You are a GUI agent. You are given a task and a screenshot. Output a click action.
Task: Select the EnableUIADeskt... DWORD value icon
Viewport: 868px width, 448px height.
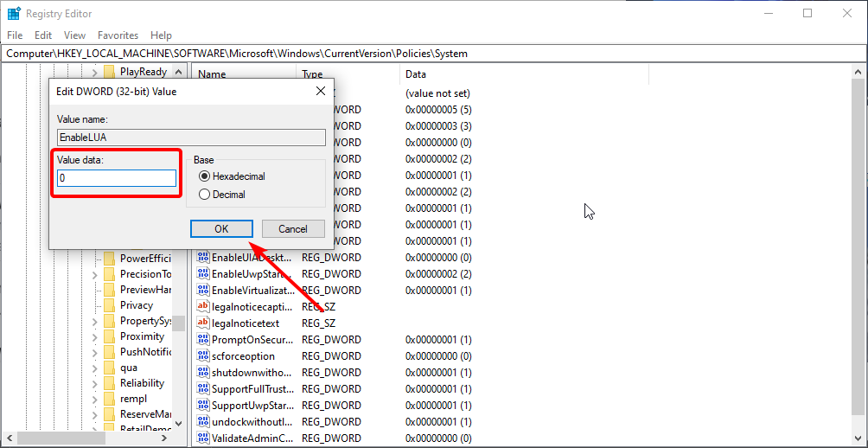[x=202, y=258]
